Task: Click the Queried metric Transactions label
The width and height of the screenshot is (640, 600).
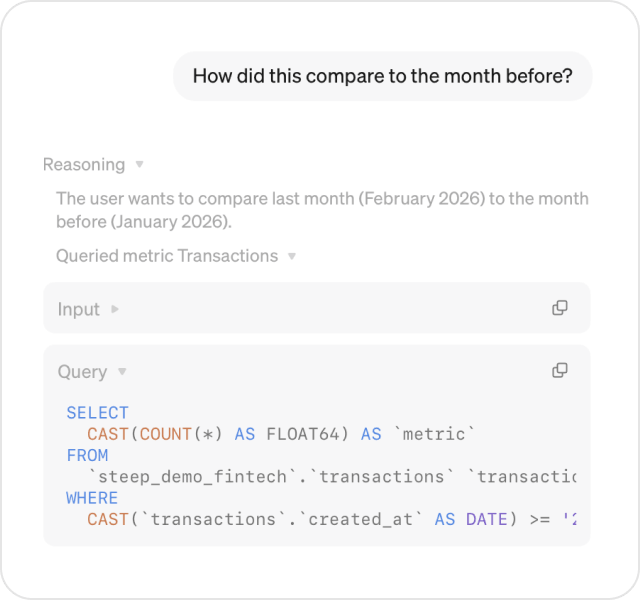Action: [x=167, y=256]
